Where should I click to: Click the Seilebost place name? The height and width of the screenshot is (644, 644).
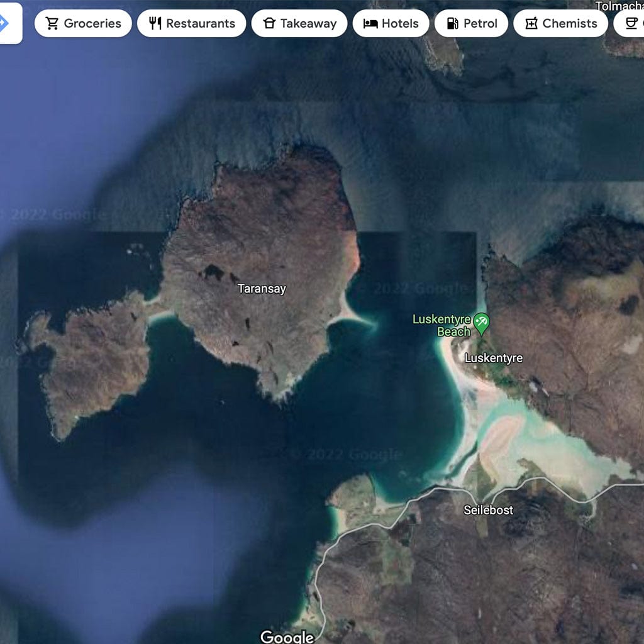point(488,510)
